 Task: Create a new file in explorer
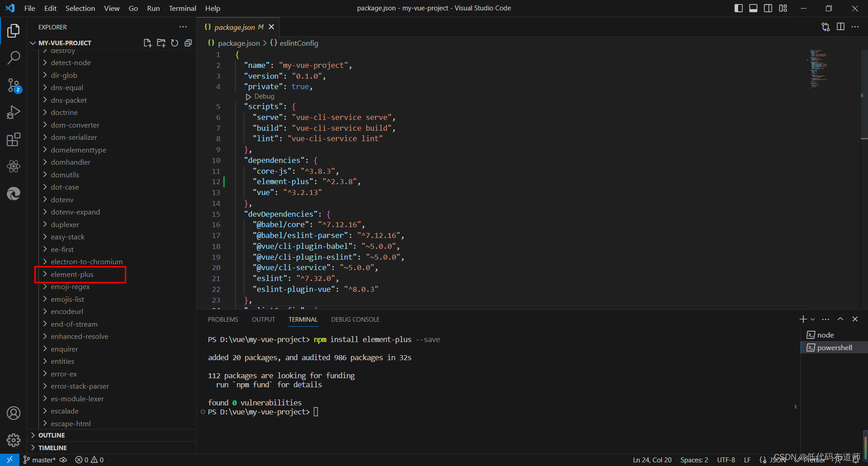(147, 43)
